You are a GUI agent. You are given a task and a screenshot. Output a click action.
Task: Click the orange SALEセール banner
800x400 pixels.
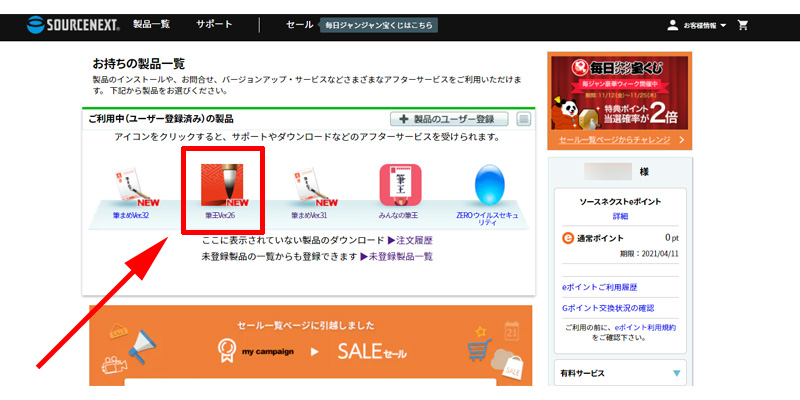tap(310, 346)
